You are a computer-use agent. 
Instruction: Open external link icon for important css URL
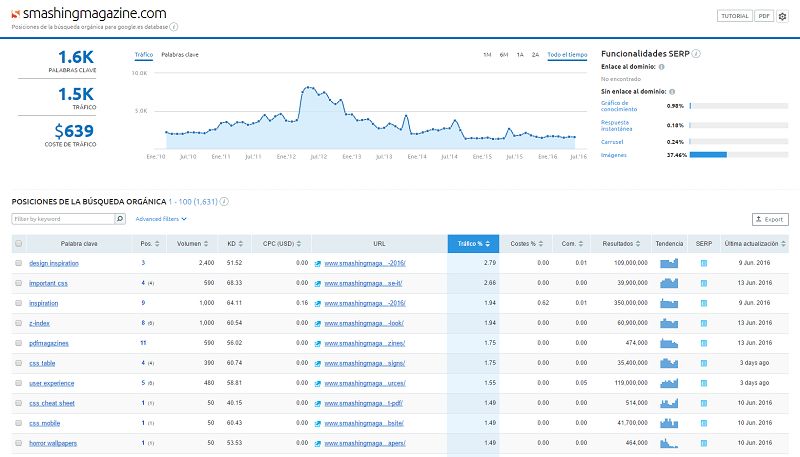[317, 284]
